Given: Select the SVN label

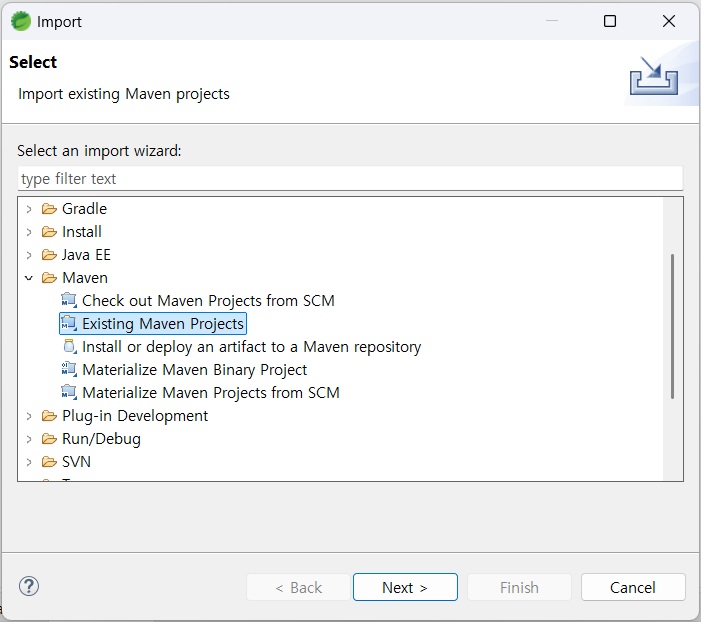Looking at the screenshot, I should click(x=76, y=461).
